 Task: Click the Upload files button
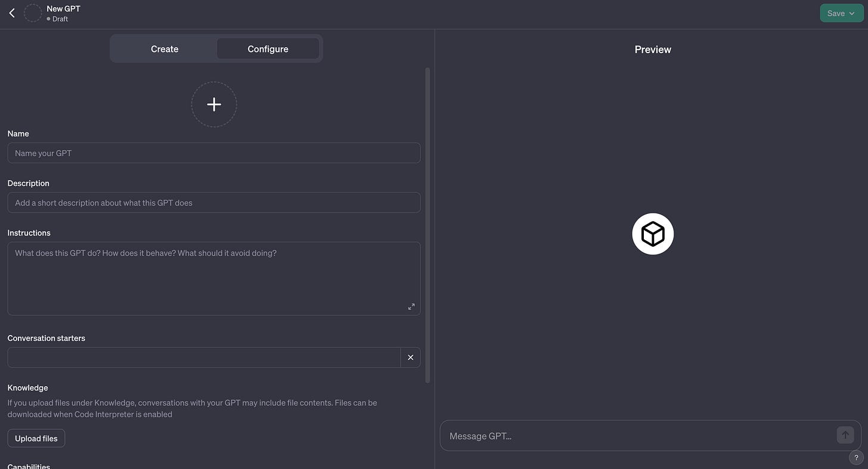[x=36, y=439]
